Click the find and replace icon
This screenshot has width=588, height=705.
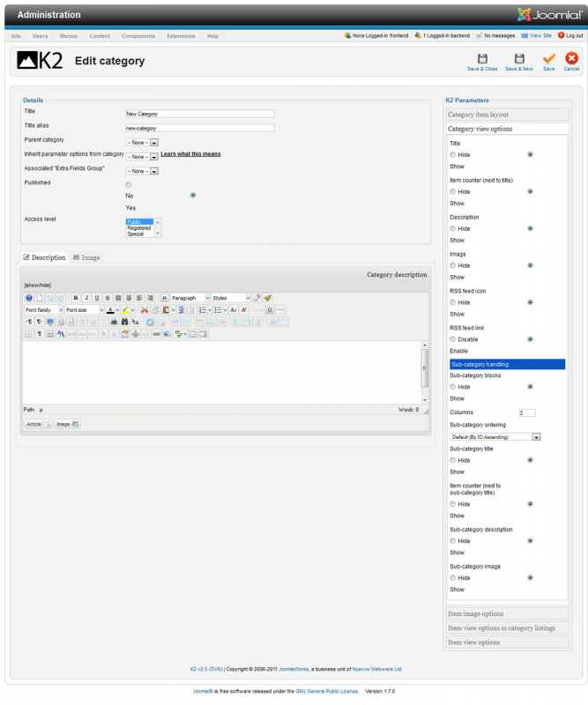tap(135, 322)
